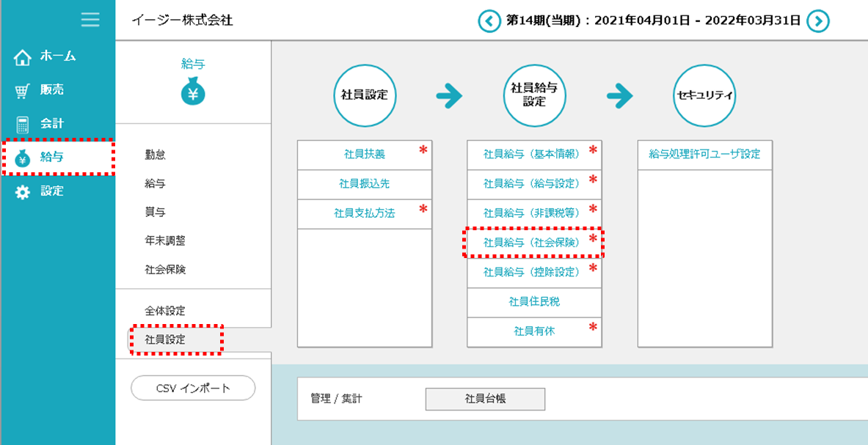Open 給与 in the left sidebar
The width and height of the screenshot is (868, 445).
pos(51,157)
